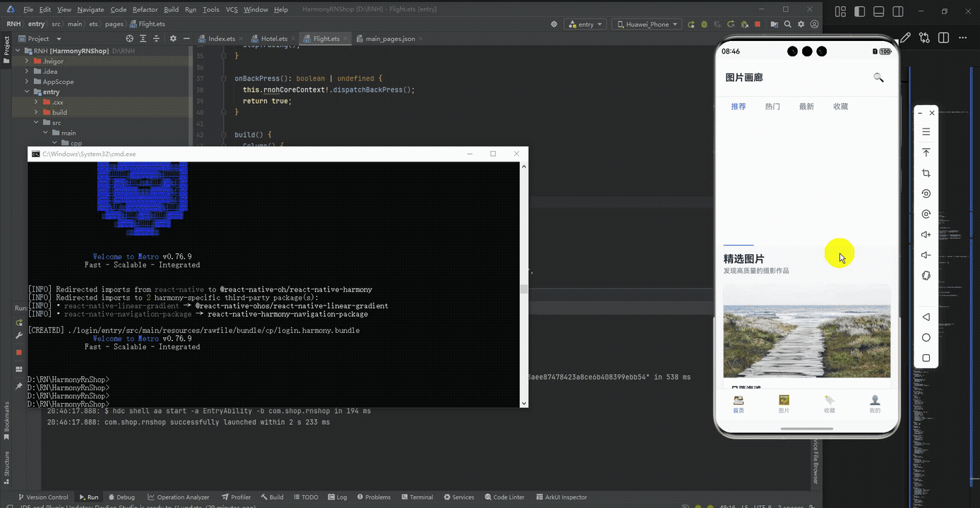Open the entry module dropdown
This screenshot has width=980, height=508.
(x=585, y=24)
